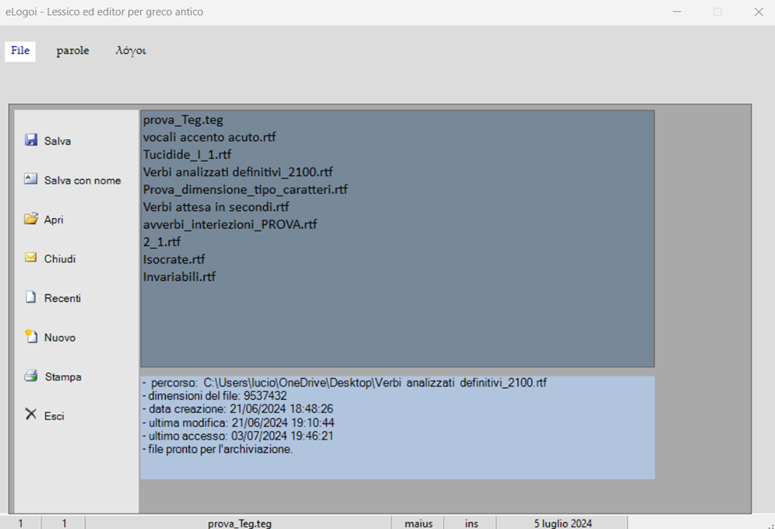Click the Nuovo new file icon
Viewport: 775px width, 529px height.
point(31,337)
